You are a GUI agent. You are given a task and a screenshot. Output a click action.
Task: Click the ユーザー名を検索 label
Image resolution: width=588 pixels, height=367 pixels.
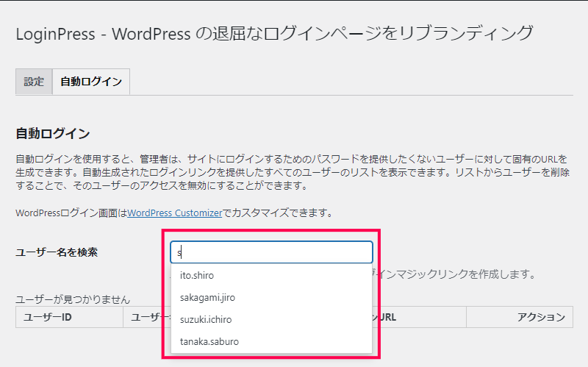[57, 252]
